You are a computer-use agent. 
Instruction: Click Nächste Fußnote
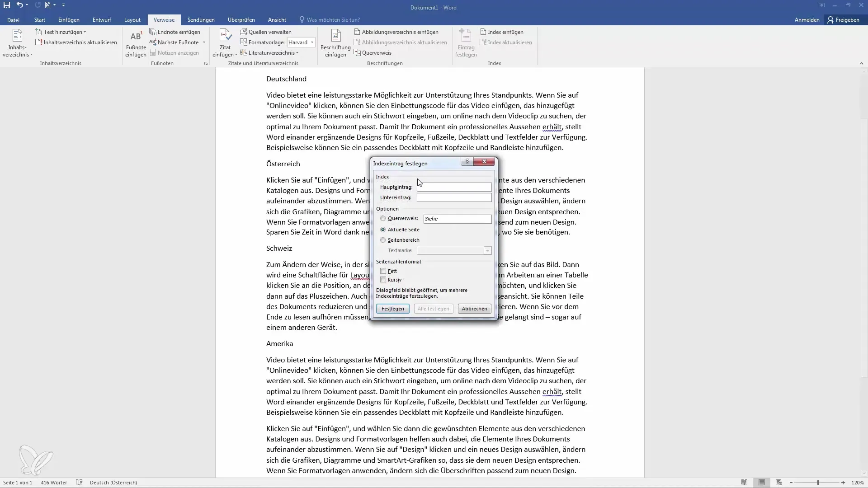tap(174, 42)
